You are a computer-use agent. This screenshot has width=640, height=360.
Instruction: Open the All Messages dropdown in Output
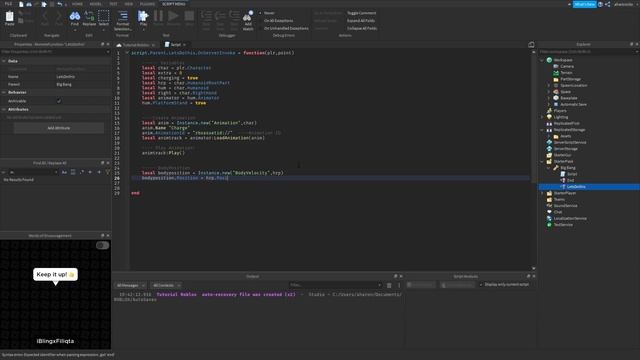(131, 285)
